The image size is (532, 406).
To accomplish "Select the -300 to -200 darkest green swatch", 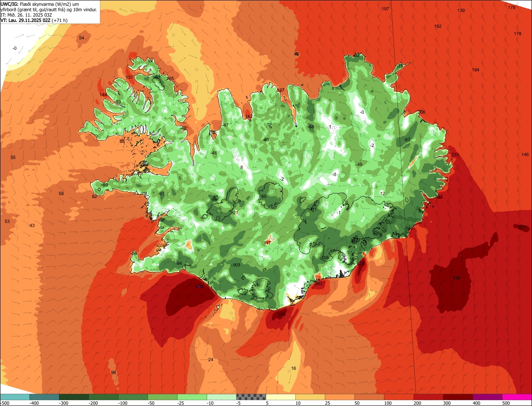I will click(74, 397).
